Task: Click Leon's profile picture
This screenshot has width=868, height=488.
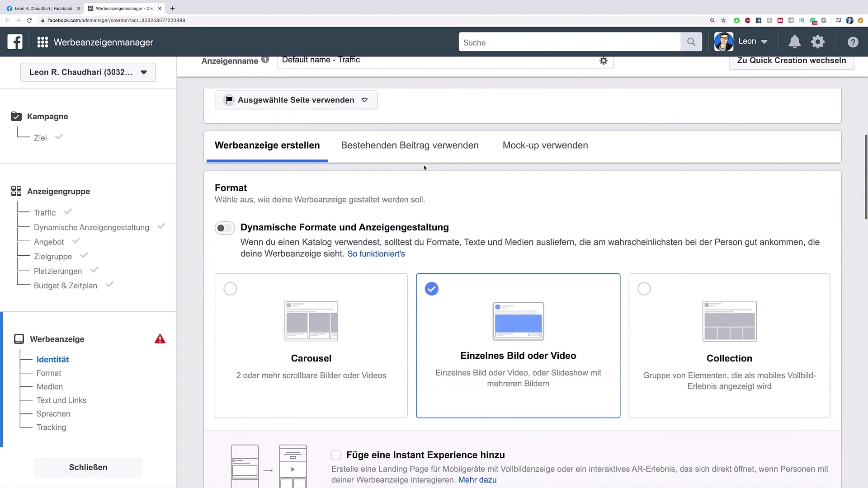Action: click(724, 42)
